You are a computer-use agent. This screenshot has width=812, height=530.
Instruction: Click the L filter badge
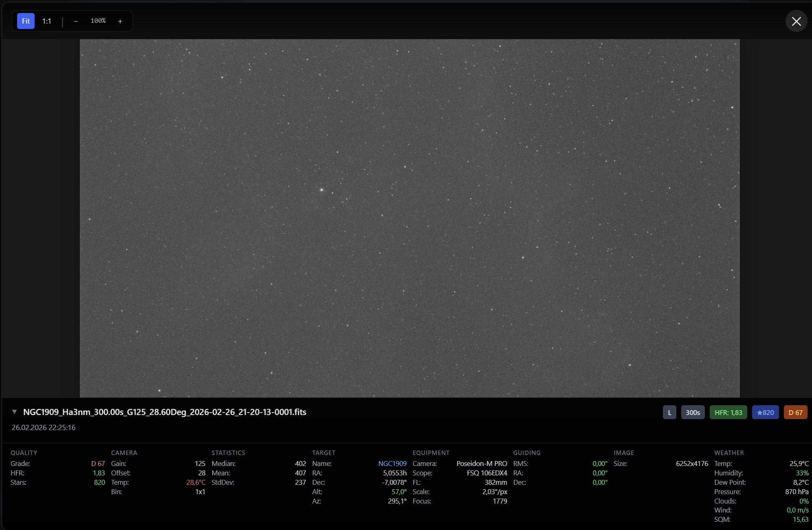pos(669,413)
